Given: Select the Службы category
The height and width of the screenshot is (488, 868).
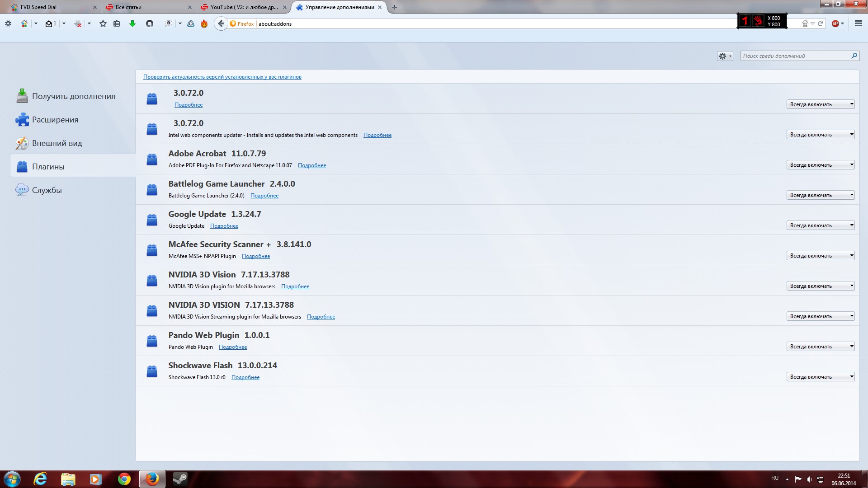Looking at the screenshot, I should [x=47, y=190].
